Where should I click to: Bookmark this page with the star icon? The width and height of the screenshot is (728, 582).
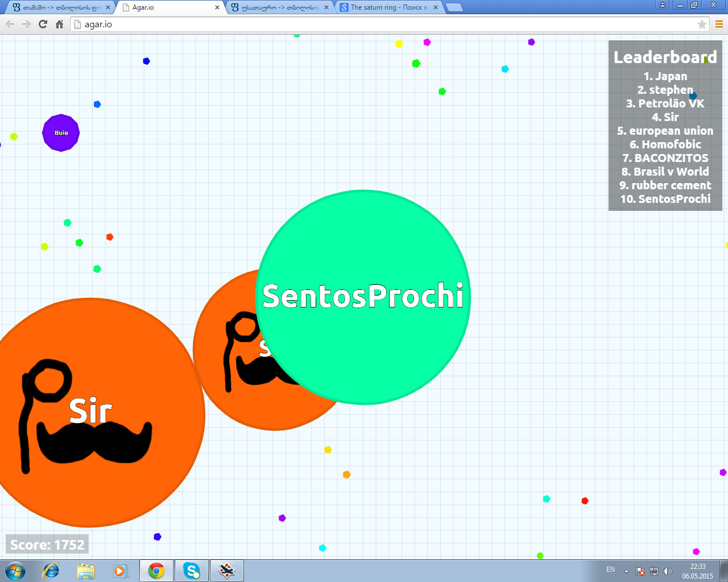click(702, 24)
